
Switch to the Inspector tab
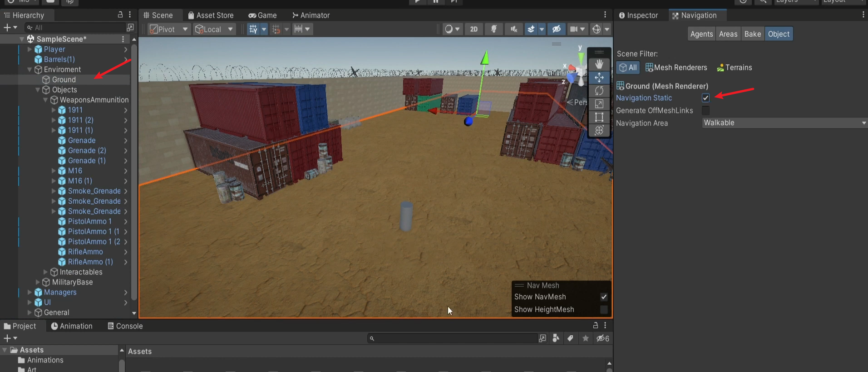[x=638, y=15]
